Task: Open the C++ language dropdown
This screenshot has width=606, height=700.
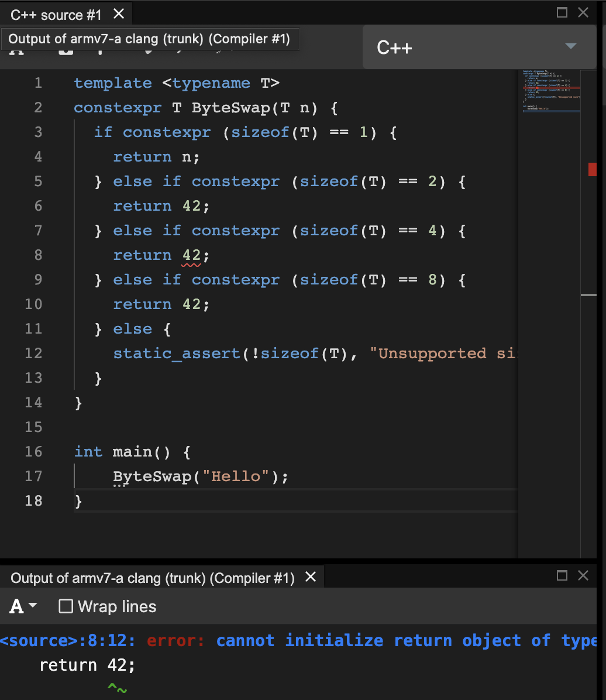Action: [480, 47]
